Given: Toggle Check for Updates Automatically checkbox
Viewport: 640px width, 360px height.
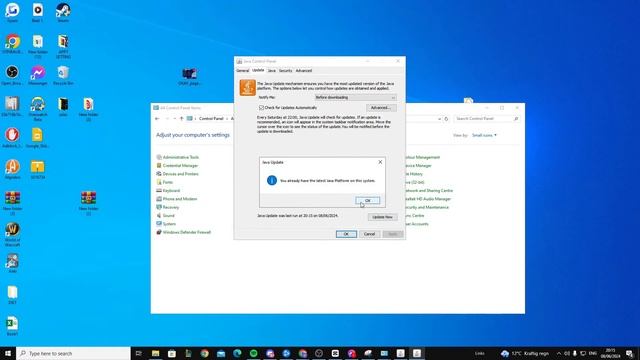Looking at the screenshot, I should (x=261, y=108).
